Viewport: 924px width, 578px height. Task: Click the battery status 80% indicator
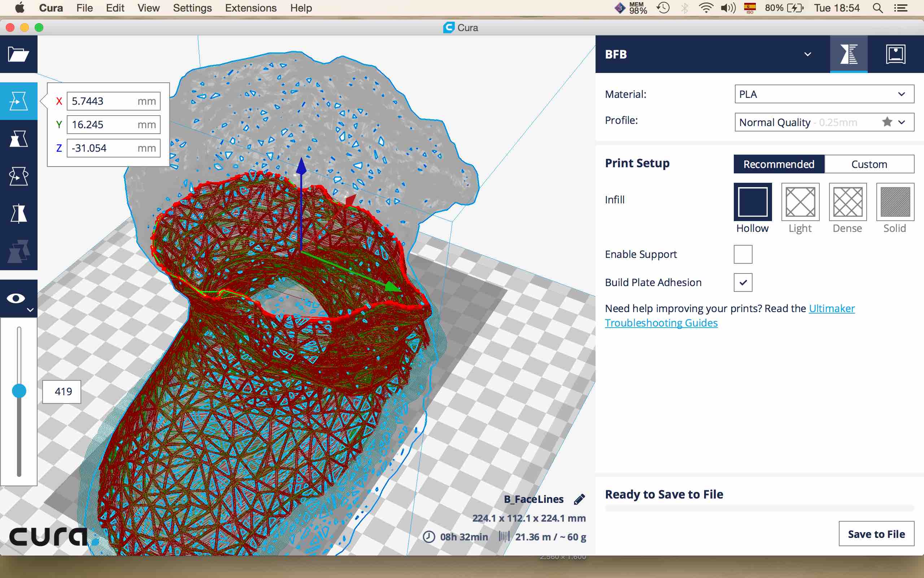(785, 8)
